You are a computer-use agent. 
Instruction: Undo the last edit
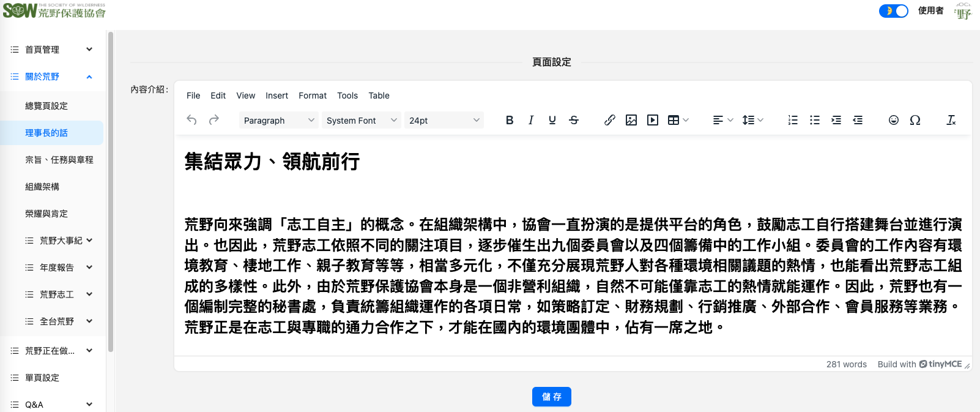click(192, 121)
